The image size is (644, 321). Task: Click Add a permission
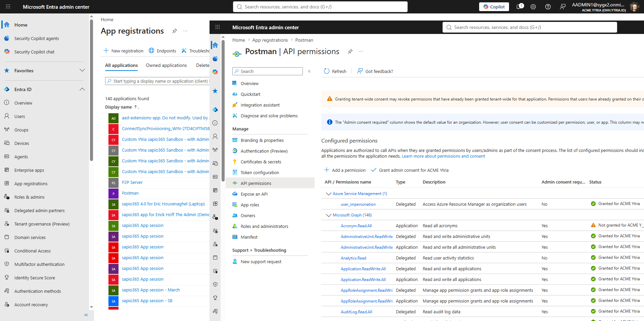(345, 170)
